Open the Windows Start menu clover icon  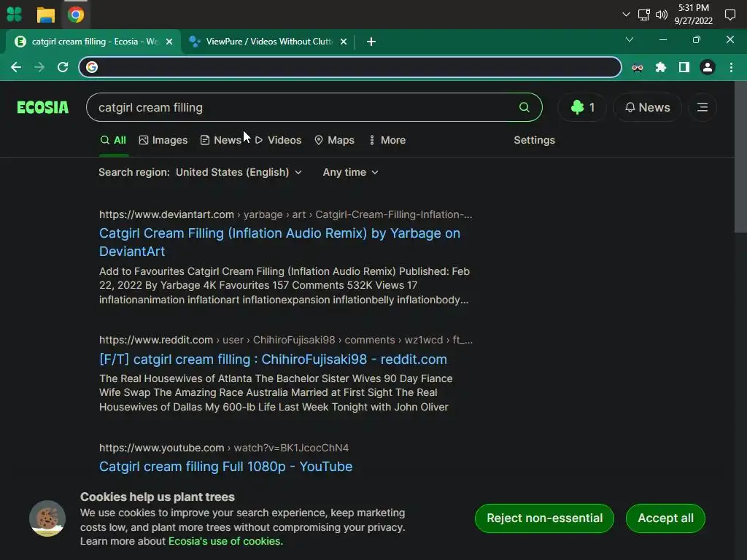(15, 15)
